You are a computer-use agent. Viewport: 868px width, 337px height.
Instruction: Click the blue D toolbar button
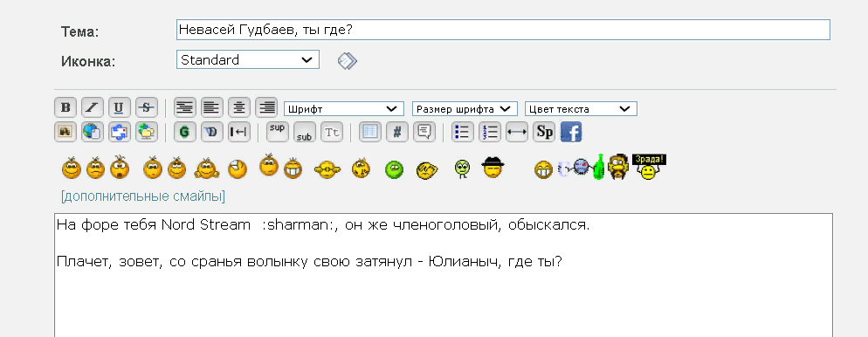[x=212, y=132]
